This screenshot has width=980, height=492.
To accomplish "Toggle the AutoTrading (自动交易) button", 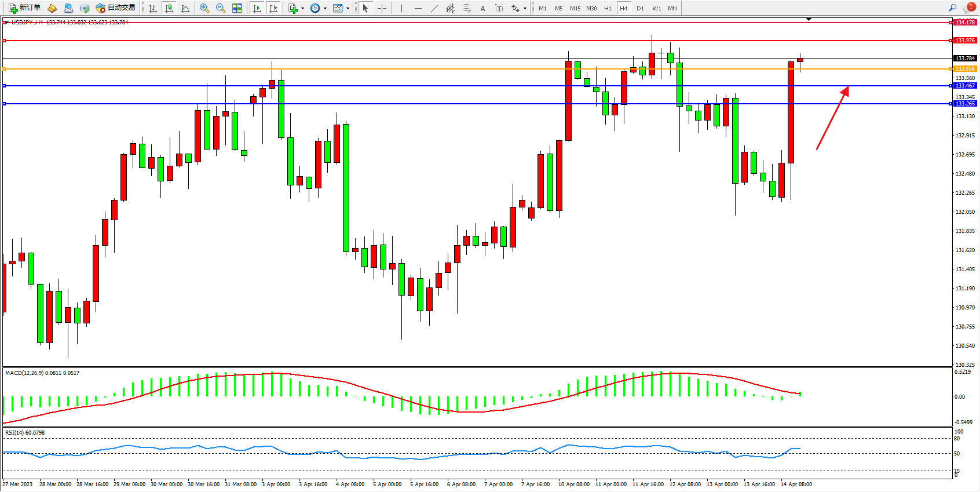I will pyautogui.click(x=115, y=8).
